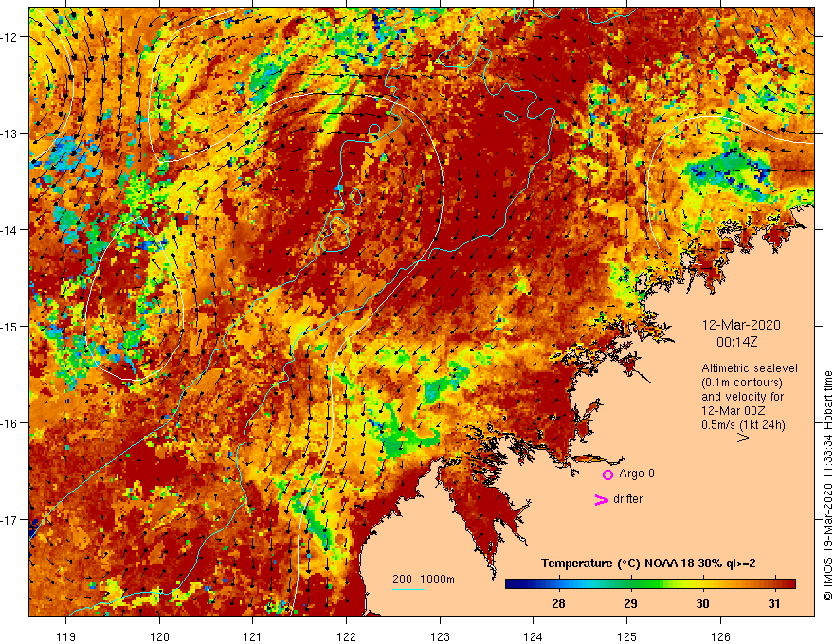Image resolution: width=834 pixels, height=644 pixels.
Task: Click the colorbar tick label 29
Action: [630, 603]
